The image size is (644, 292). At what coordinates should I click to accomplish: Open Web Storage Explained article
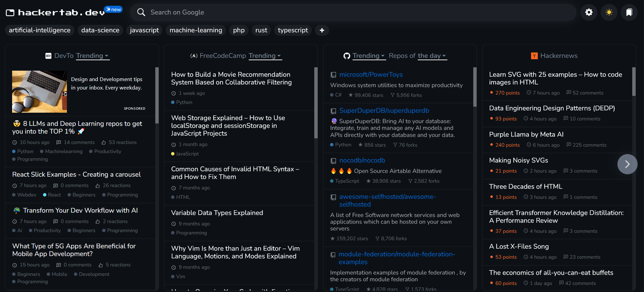coord(228,125)
